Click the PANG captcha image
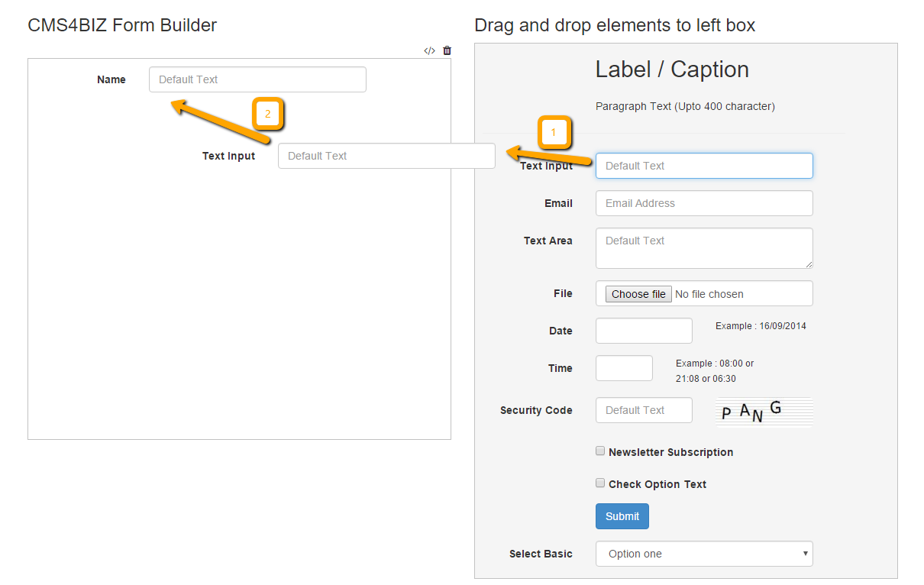 (764, 411)
